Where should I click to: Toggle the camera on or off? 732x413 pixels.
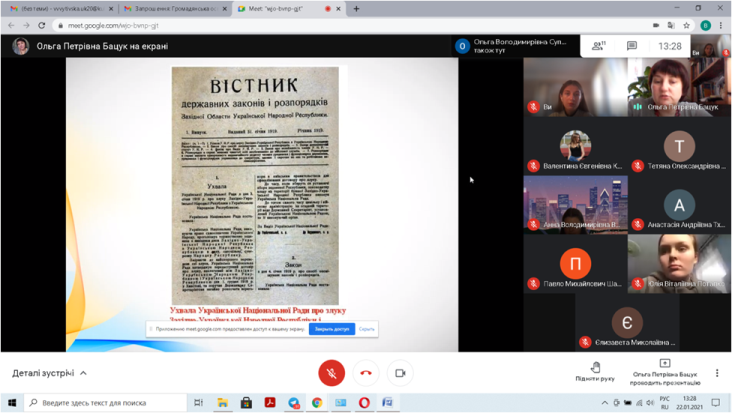pos(400,372)
